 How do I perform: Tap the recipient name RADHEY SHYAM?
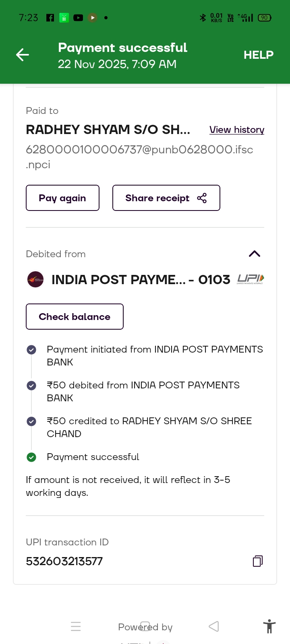pos(108,130)
